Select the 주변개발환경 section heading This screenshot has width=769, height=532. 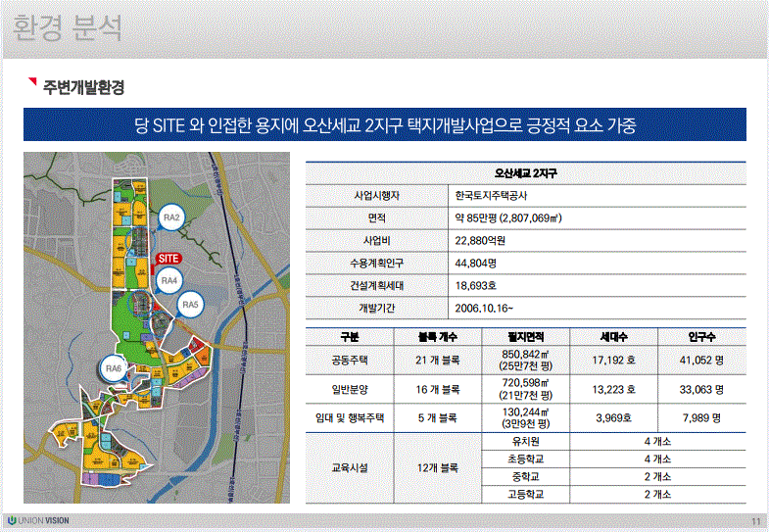click(83, 87)
